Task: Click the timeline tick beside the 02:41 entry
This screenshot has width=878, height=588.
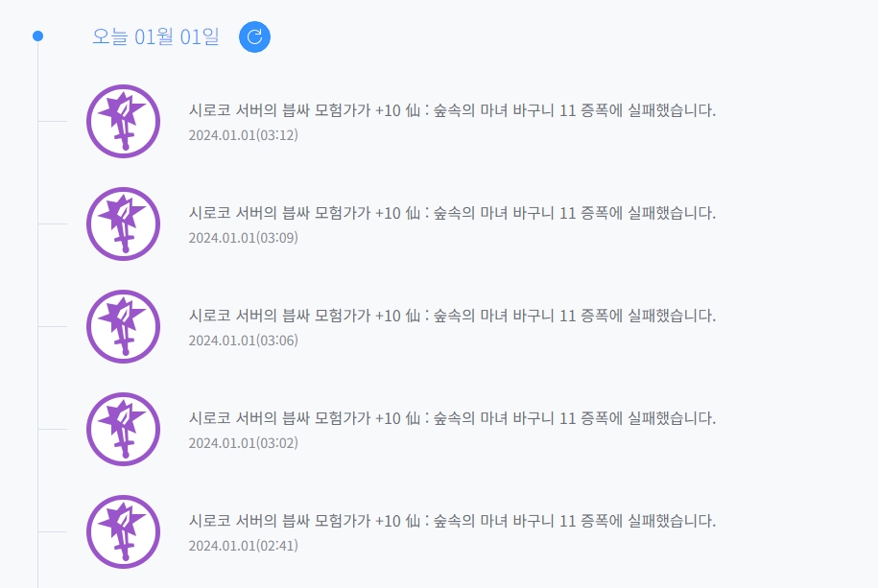Action: tap(52, 531)
